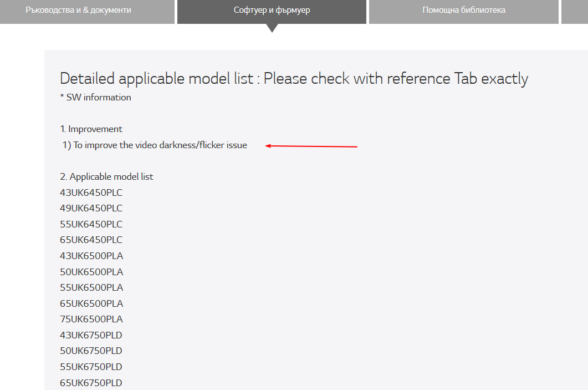Click model 55UK6750PLD
The width and height of the screenshot is (588, 390).
[x=91, y=367]
